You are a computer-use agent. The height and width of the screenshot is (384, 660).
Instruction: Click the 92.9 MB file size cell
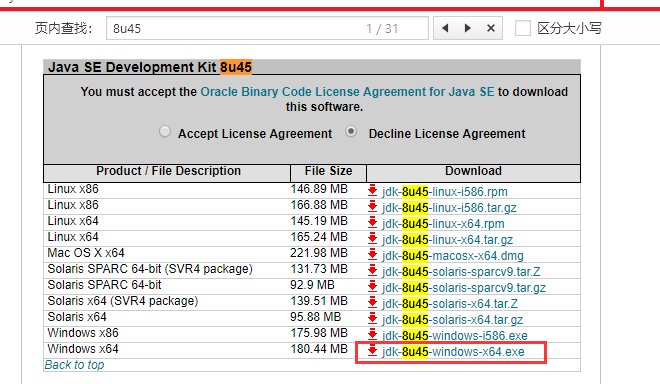[312, 285]
